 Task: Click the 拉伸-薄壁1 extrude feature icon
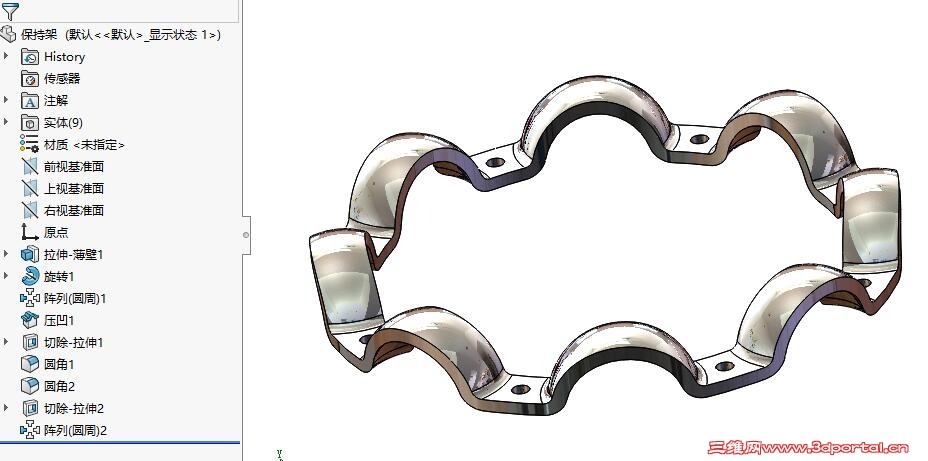30,254
